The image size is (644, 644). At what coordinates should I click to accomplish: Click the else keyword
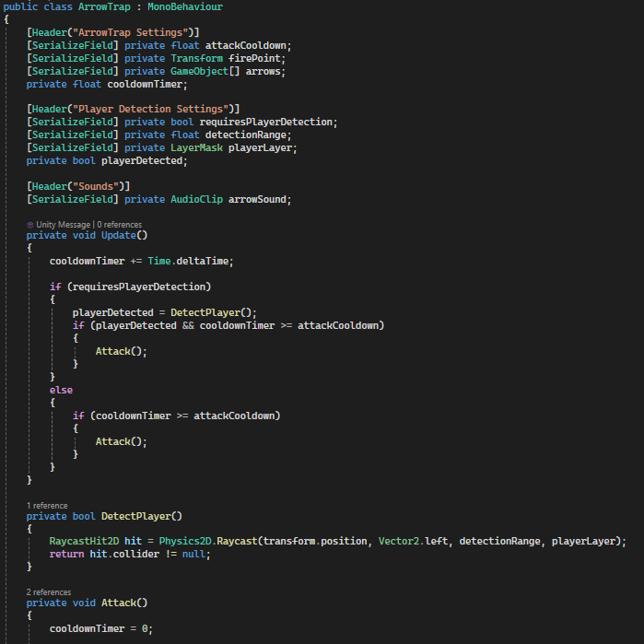point(61,391)
